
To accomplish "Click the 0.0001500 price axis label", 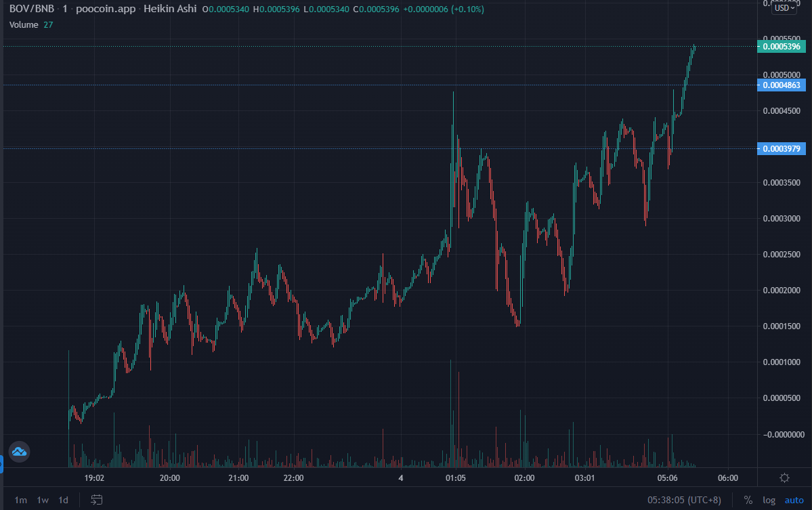I will coord(782,326).
